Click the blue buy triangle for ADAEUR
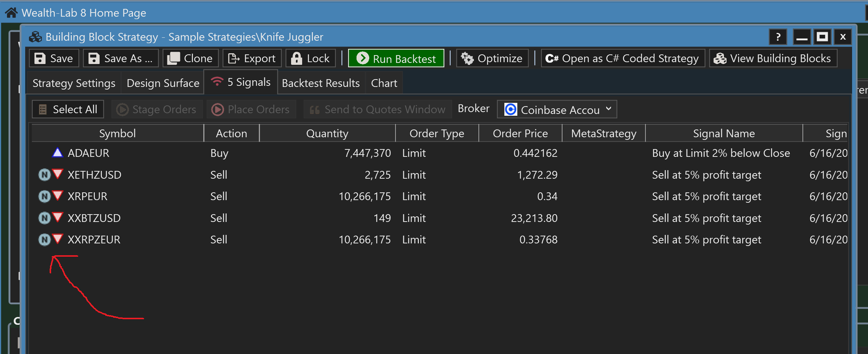Viewport: 868px width, 354px height. (58, 152)
